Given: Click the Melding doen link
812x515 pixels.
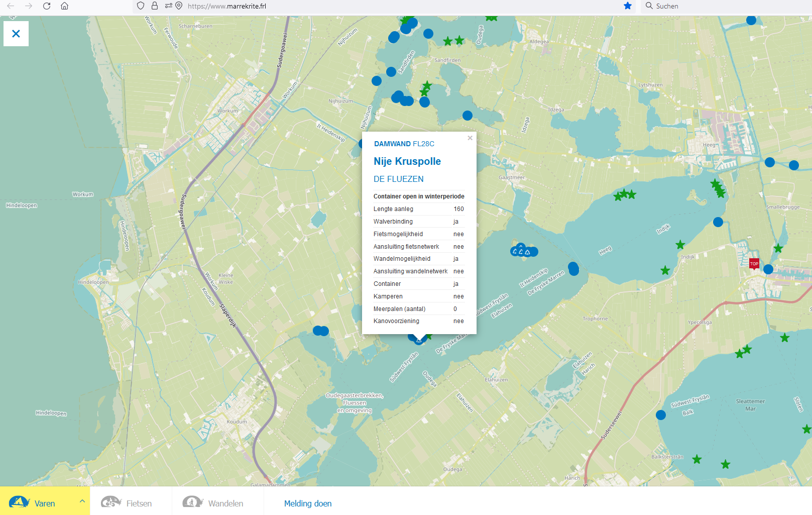Looking at the screenshot, I should pyautogui.click(x=308, y=503).
